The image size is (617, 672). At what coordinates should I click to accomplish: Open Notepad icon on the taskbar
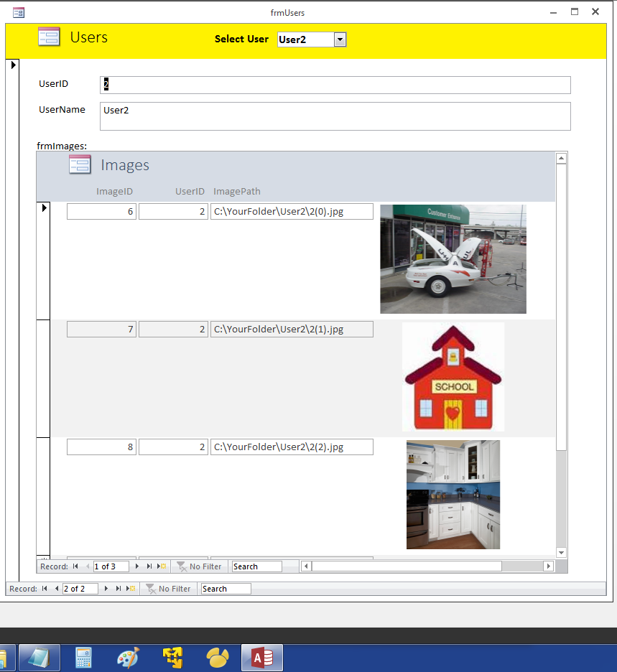[x=39, y=658]
